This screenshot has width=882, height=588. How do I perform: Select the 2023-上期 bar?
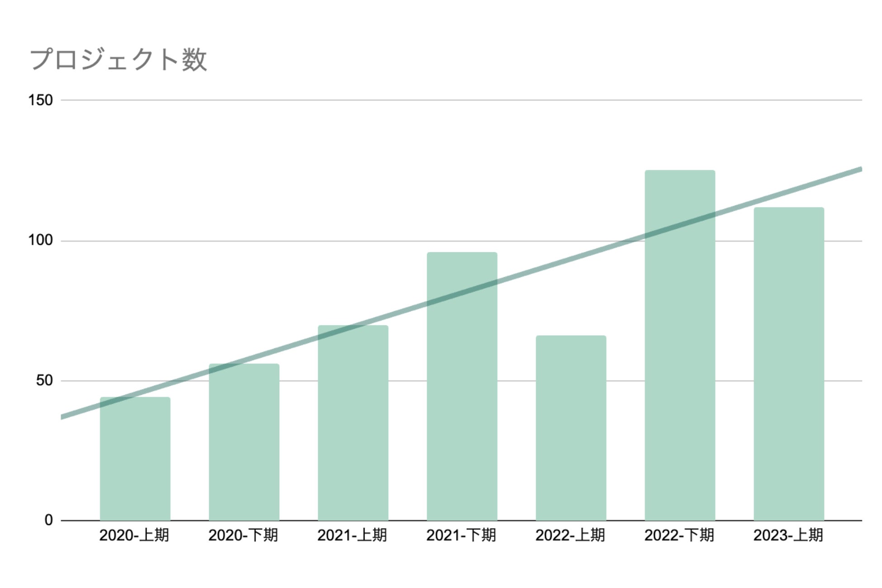click(x=789, y=364)
